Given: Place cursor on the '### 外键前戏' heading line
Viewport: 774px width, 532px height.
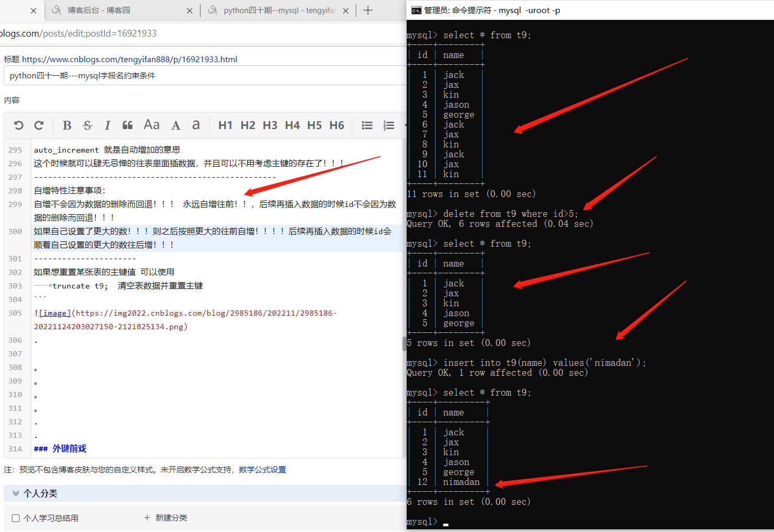Looking at the screenshot, I should click(60, 449).
